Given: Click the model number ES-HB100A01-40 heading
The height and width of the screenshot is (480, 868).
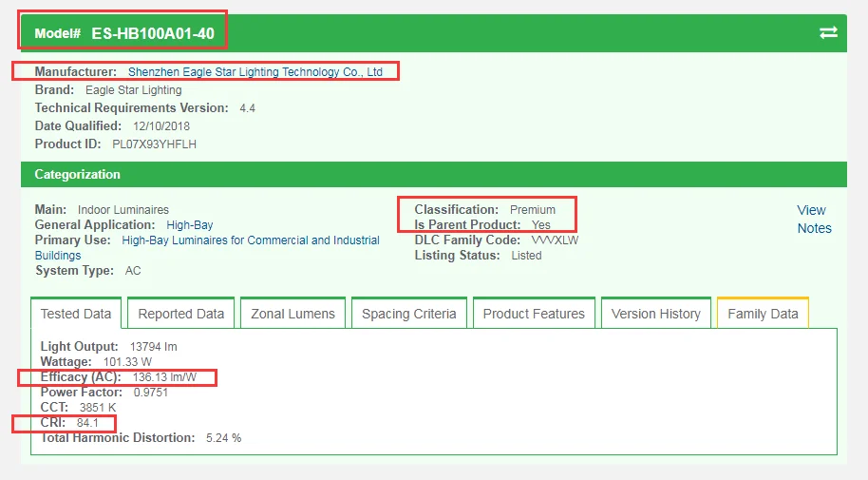Looking at the screenshot, I should click(x=153, y=33).
